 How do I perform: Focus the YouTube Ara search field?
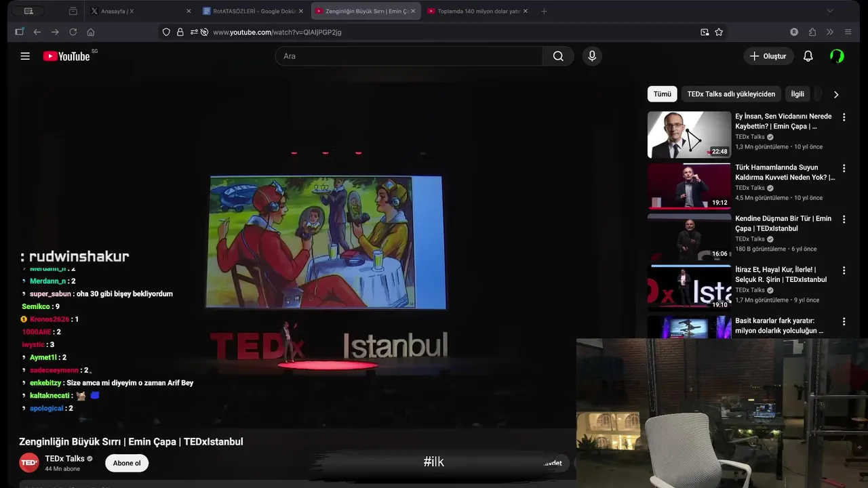point(409,56)
